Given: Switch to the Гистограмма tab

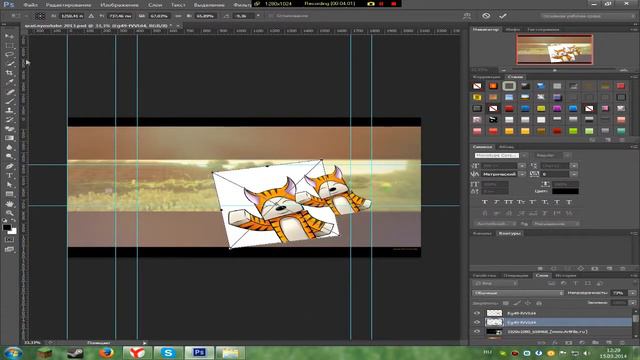Looking at the screenshot, I should coord(543,29).
